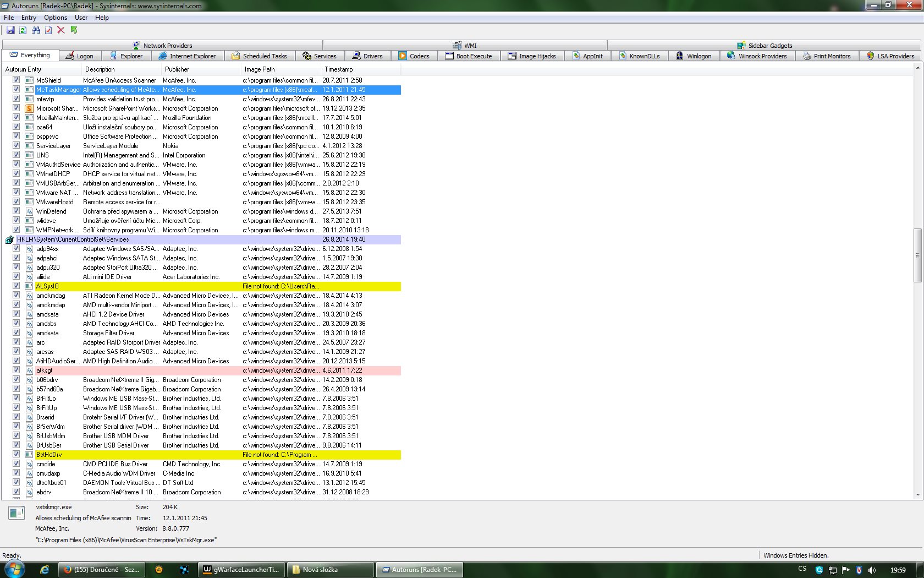The image size is (924, 578).
Task: Uncheck the dtsoftbus01 entry checkbox
Action: 16,482
